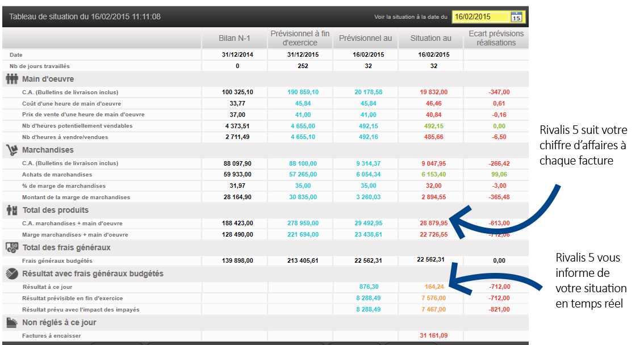Select Ecart prévisions réalisations column header
This screenshot has width=644, height=345.
[x=496, y=38]
